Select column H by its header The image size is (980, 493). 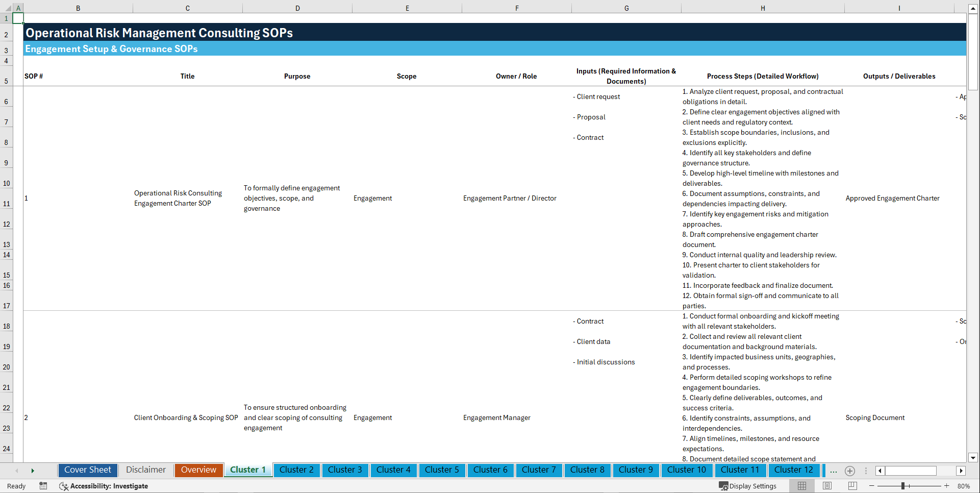tap(762, 8)
